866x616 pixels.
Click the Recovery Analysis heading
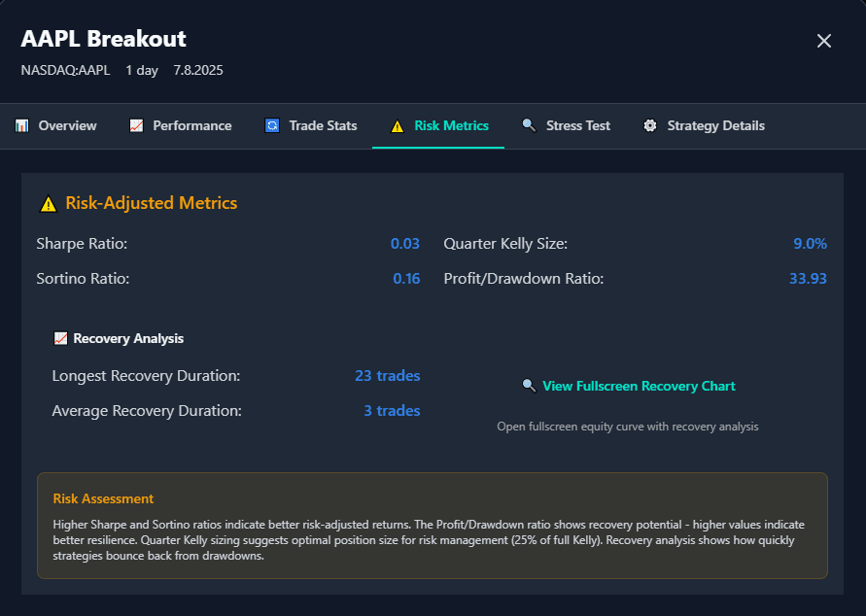coord(128,338)
